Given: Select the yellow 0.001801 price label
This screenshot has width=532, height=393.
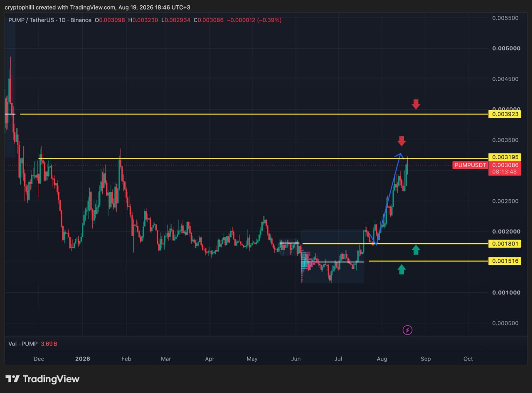Looking at the screenshot, I should point(505,244).
